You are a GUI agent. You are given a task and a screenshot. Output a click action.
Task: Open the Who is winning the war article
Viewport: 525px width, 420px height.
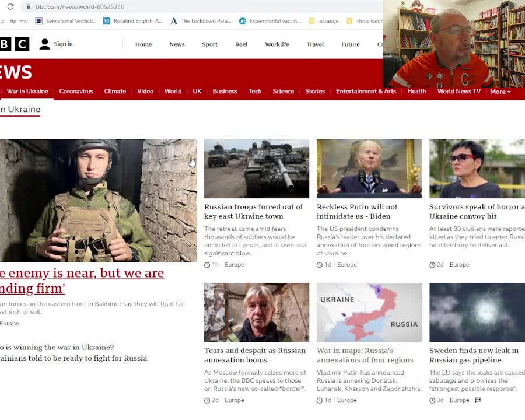click(57, 347)
